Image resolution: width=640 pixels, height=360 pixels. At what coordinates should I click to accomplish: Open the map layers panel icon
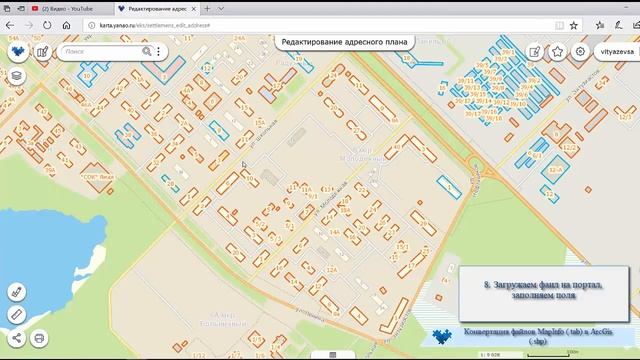coord(16,76)
